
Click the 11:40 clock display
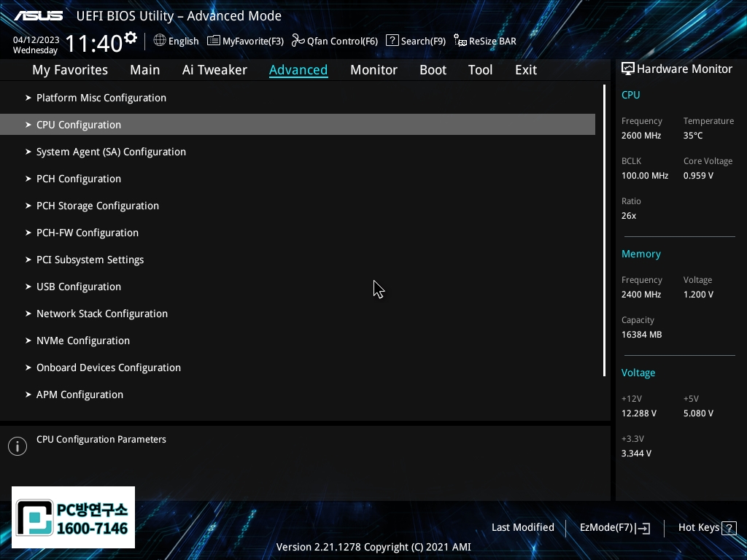click(94, 43)
